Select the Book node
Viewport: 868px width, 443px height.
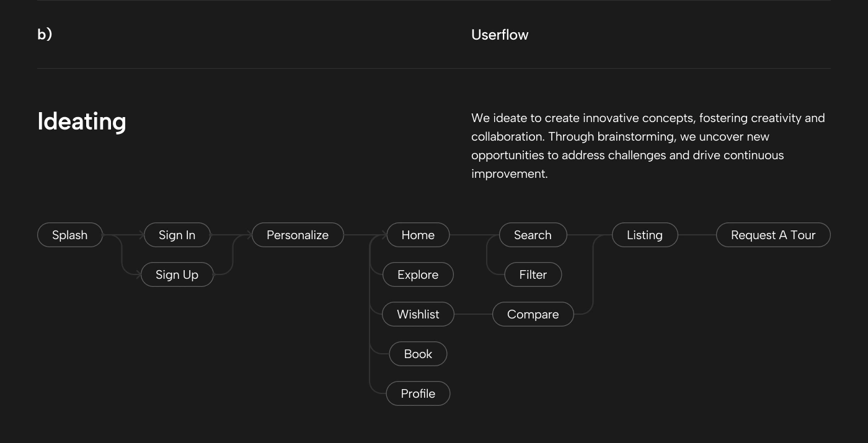tap(418, 354)
